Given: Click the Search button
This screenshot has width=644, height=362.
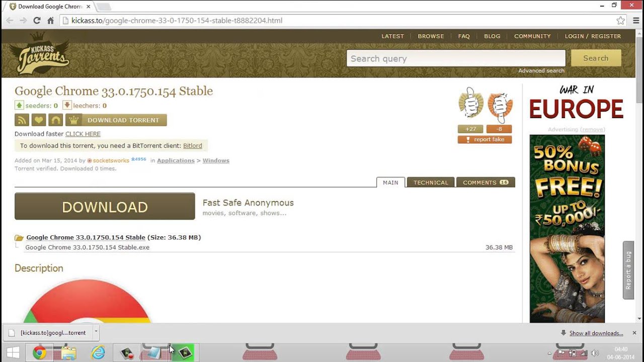Looking at the screenshot, I should pyautogui.click(x=596, y=58).
